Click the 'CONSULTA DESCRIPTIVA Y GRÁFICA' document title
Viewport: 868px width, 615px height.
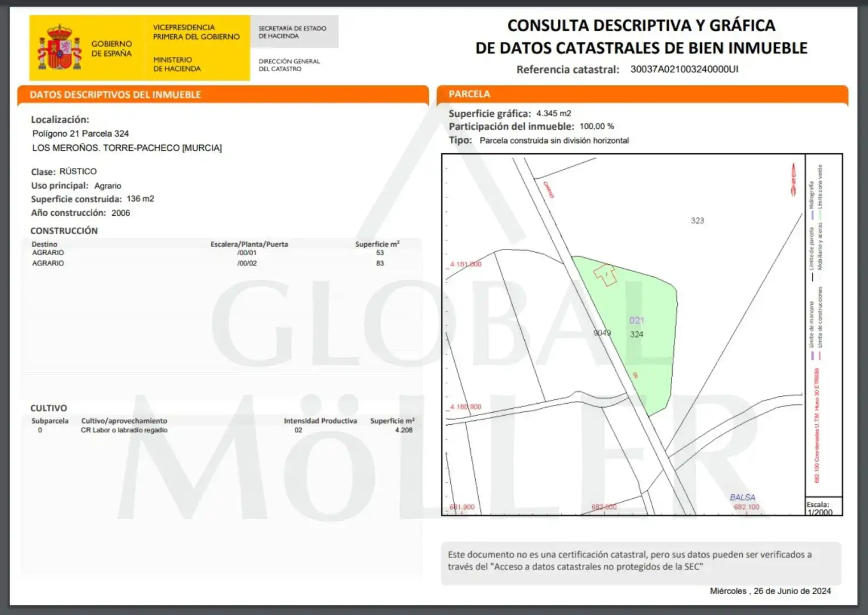[641, 26]
